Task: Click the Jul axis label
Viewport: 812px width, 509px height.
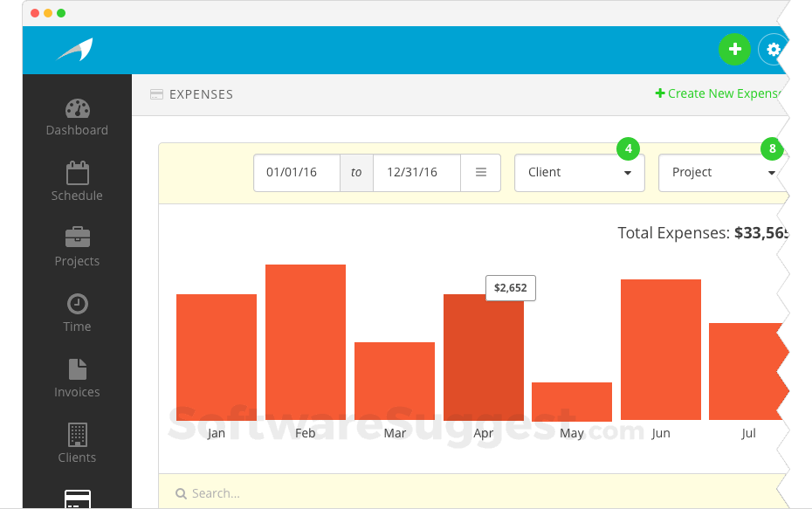Action: (748, 433)
